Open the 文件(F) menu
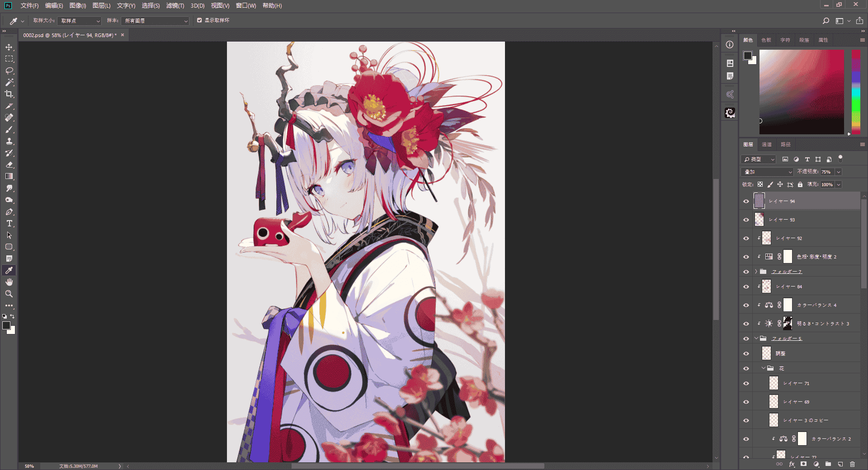The height and width of the screenshot is (470, 868). (29, 5)
